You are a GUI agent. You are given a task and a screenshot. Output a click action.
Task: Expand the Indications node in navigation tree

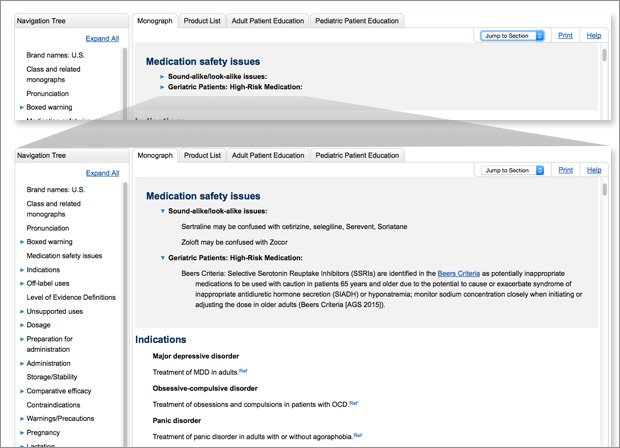coord(21,270)
